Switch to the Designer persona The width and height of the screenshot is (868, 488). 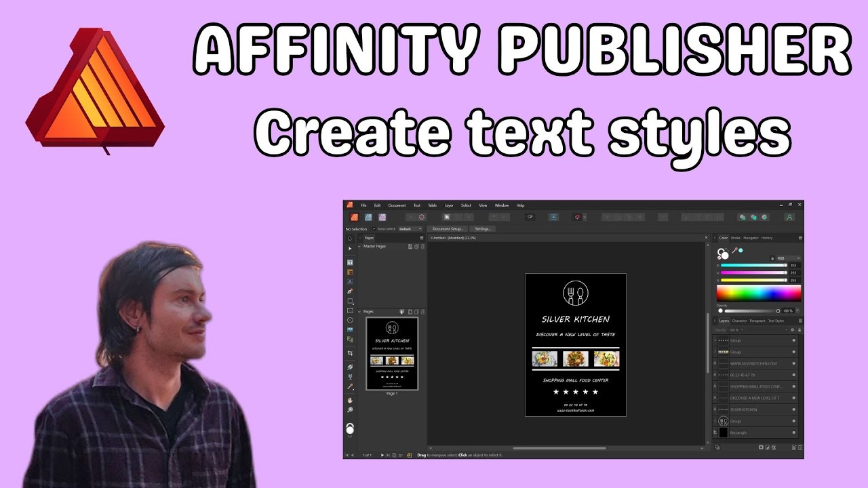[x=368, y=218]
